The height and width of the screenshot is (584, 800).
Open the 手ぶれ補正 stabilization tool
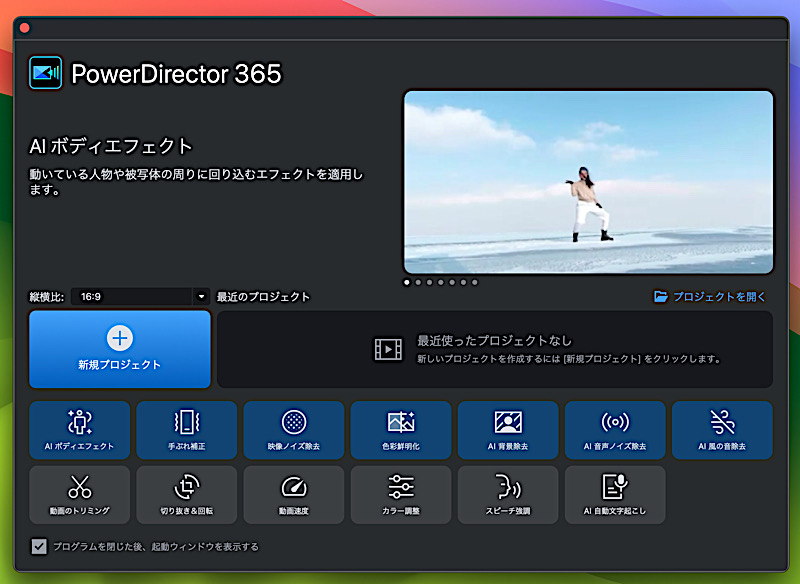[x=187, y=430]
